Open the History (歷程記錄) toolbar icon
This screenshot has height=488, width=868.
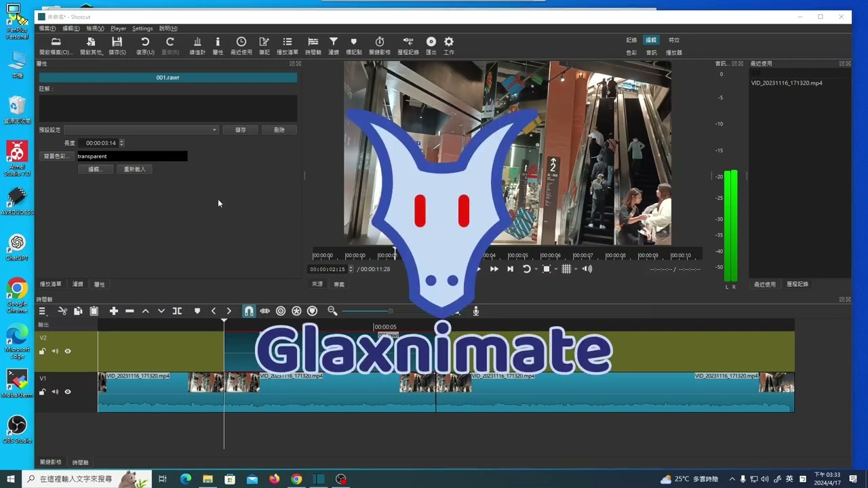point(408,42)
